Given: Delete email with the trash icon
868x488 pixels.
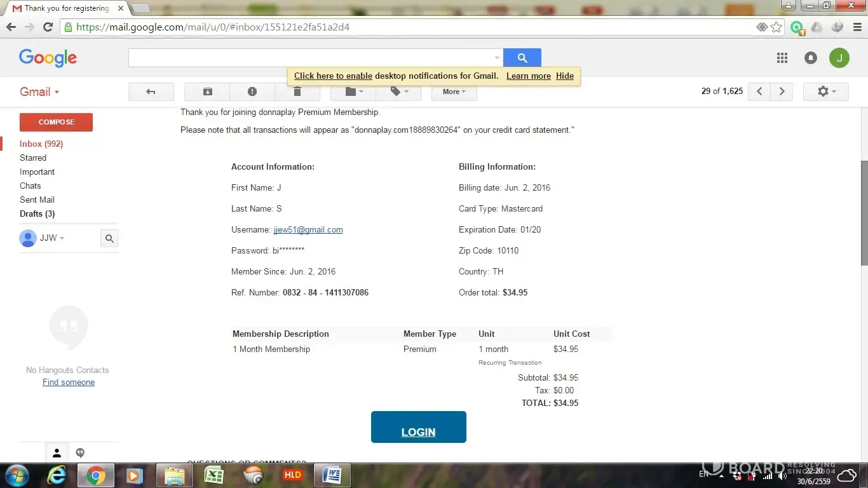Looking at the screenshot, I should [297, 91].
